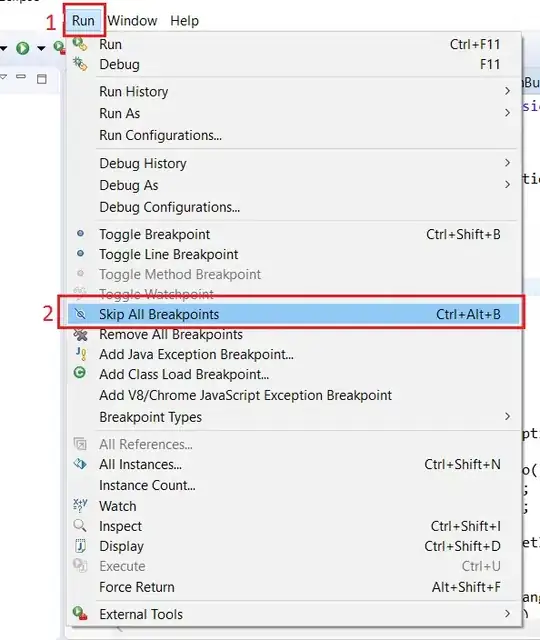Click the Add Java Exception Breakpoint icon
540x640 pixels.
[x=81, y=354]
